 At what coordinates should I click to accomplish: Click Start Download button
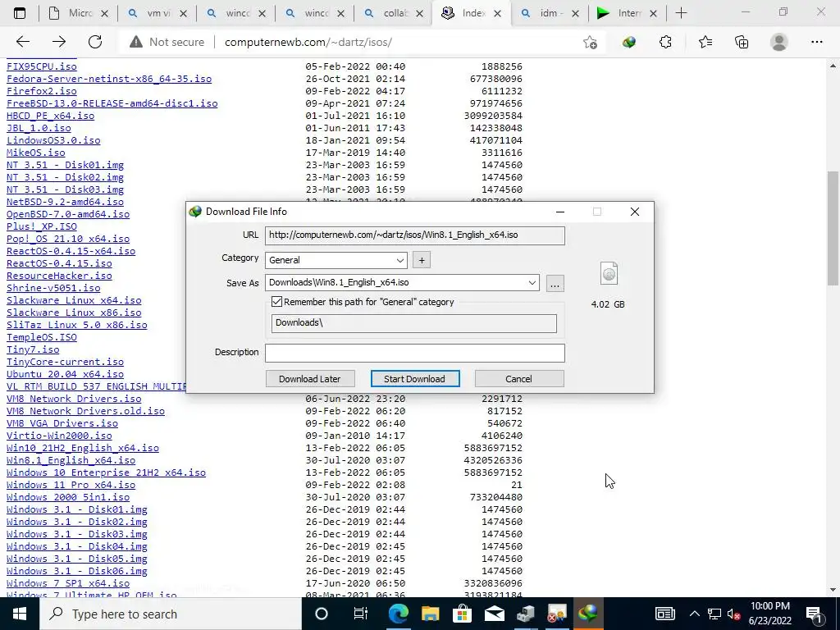pyautogui.click(x=415, y=379)
